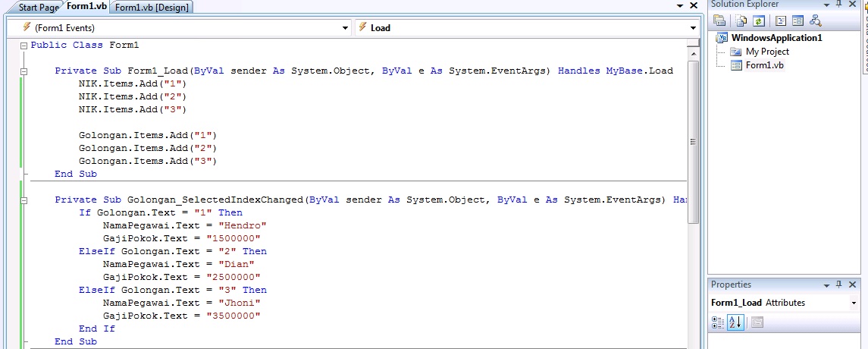Screen dimensions: 868x349
Task: Click the "Jhoni" string literal
Action: coord(239,303)
